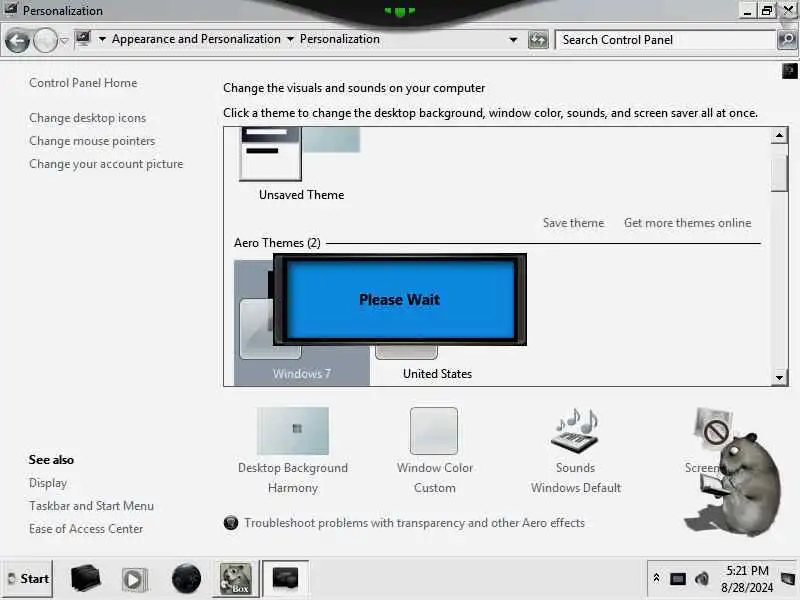Open Display under See also
The height and width of the screenshot is (600, 800).
tap(48, 483)
